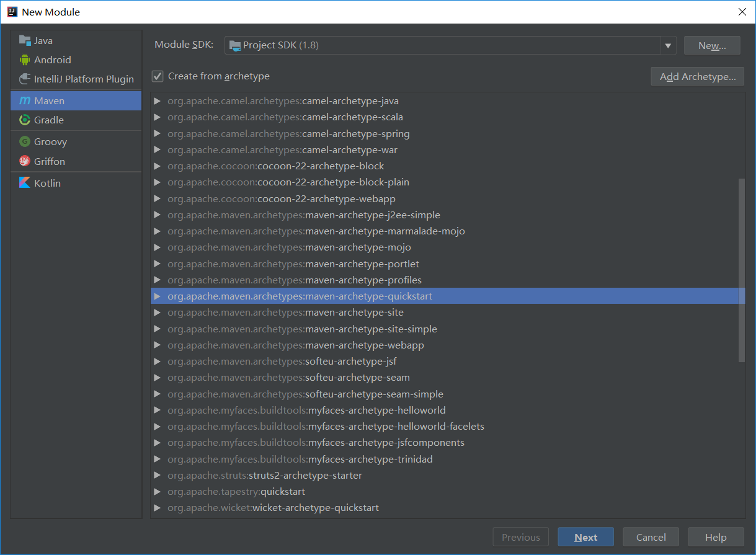756x555 pixels.
Task: Close the New Module dialog
Action: tap(742, 12)
